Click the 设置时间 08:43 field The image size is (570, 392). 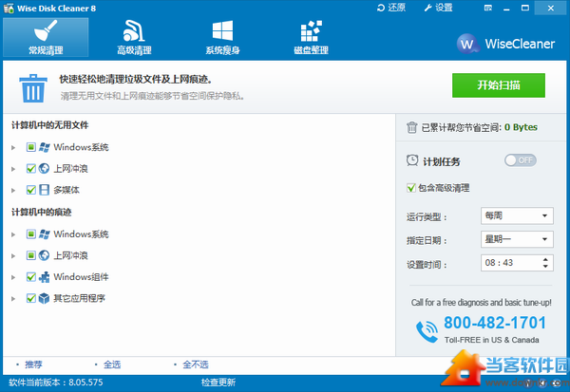click(517, 263)
